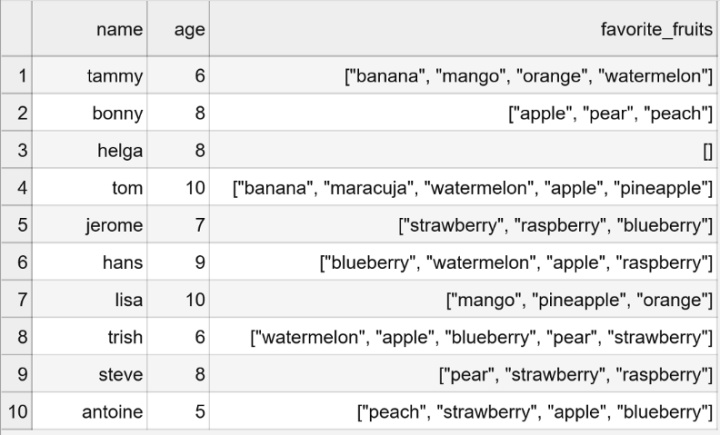This screenshot has height=435, width=720.
Task: Click the "age" column header
Action: (189, 31)
